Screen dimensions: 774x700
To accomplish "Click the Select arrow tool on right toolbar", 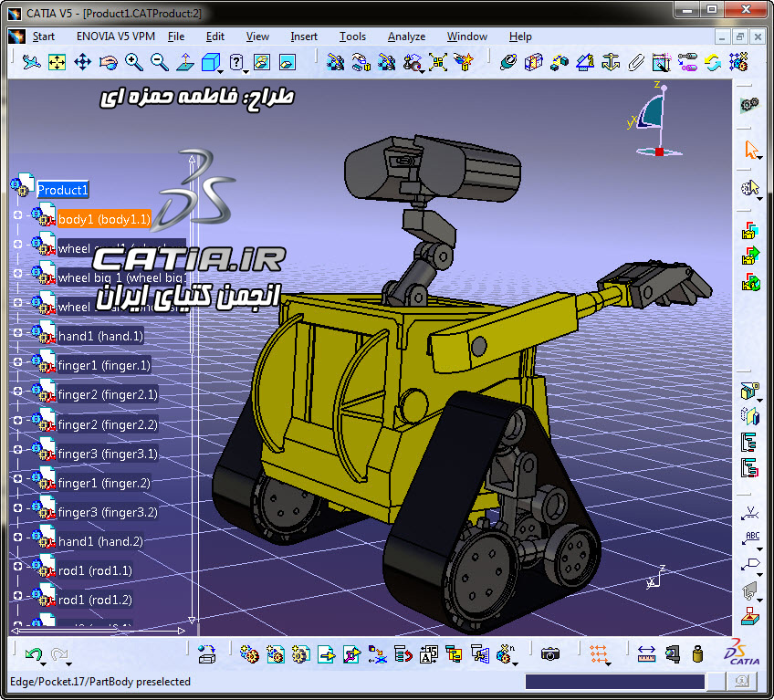I will 751,150.
